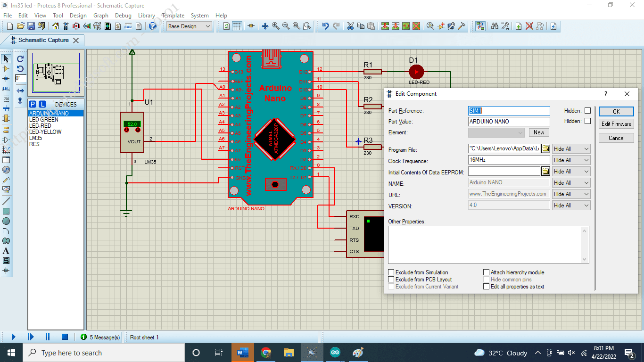
Task: Click the Zoom to Area icon
Action: [x=306, y=26]
